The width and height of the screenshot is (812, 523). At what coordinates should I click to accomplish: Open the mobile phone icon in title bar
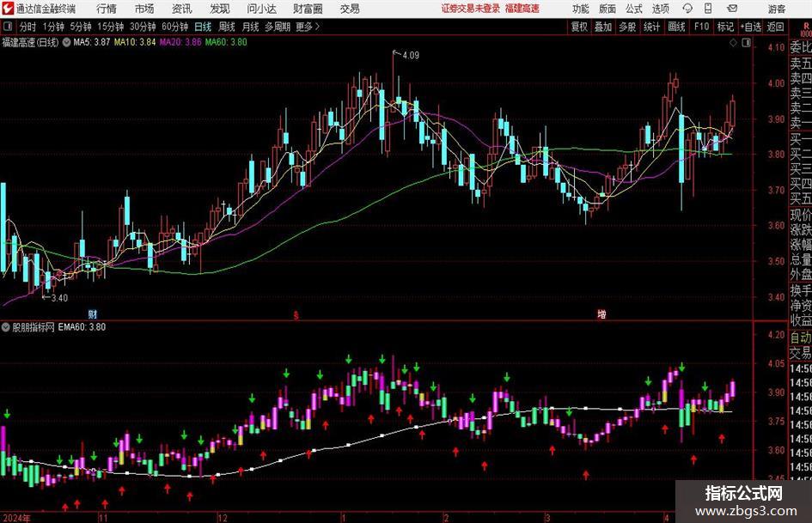coord(708,9)
